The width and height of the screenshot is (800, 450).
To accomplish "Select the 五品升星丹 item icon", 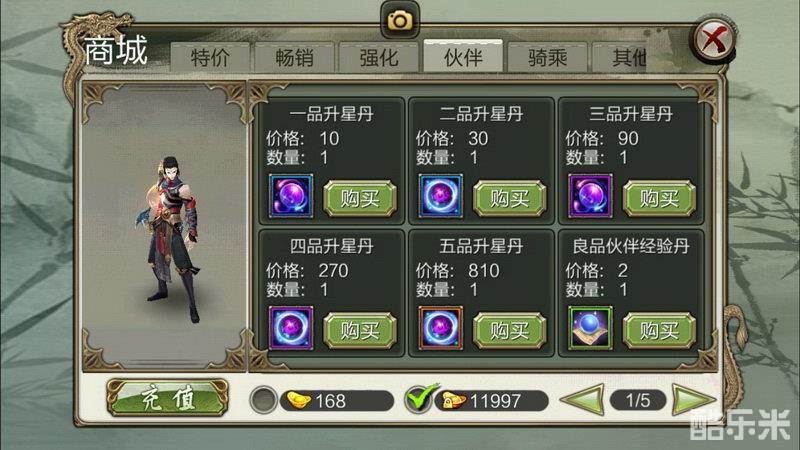I will tap(441, 328).
